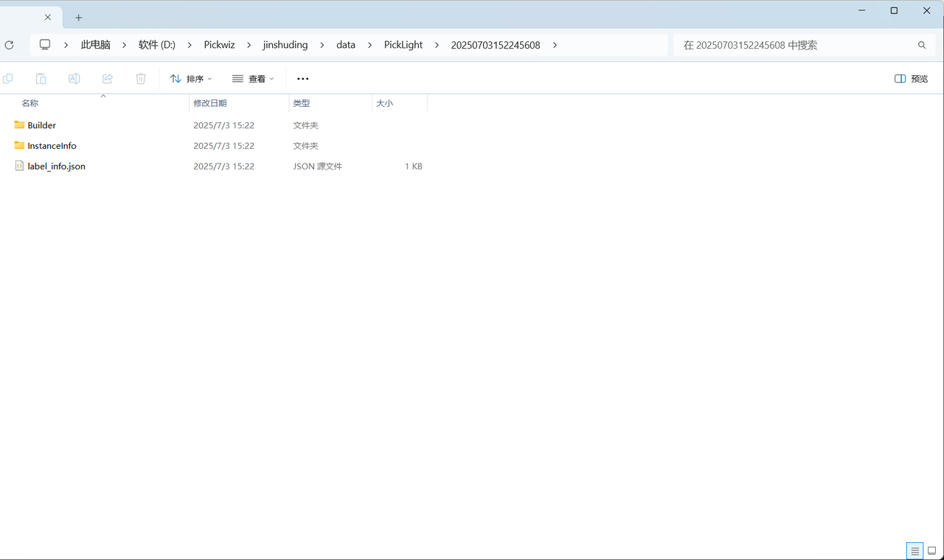Expand chevron after 20250703152245608 breadcrumb
This screenshot has height=560, width=944.
pyautogui.click(x=555, y=45)
